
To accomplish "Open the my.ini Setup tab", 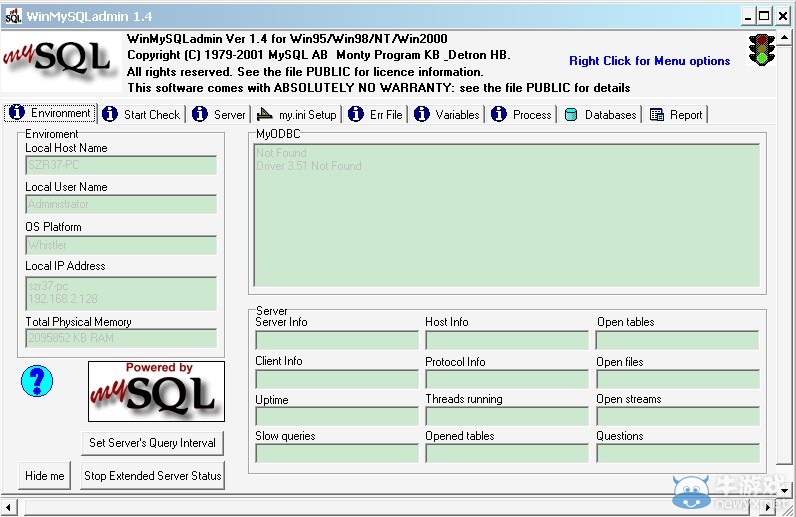I will 297,114.
